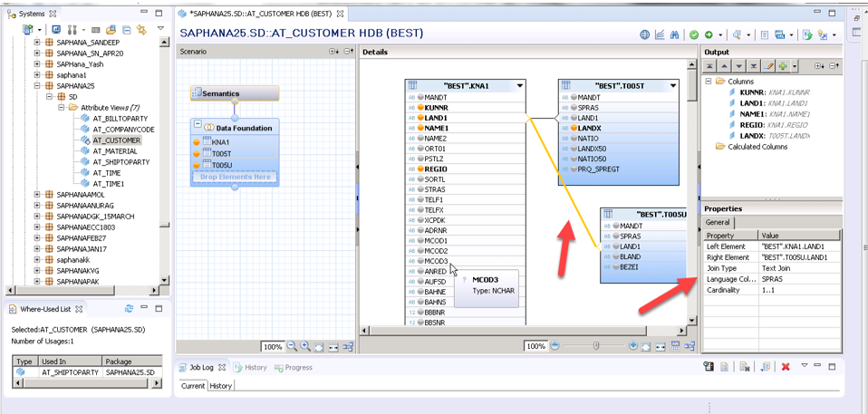Click expand-all icon in Output panel header
Viewport: 868px width, 414px height.
(819, 66)
